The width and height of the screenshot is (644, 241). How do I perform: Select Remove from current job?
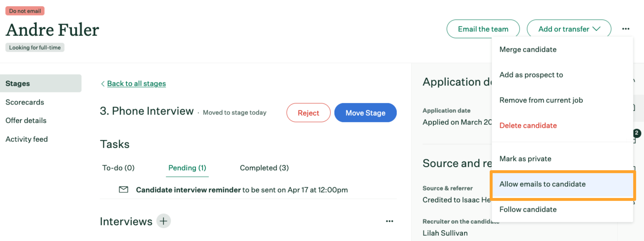541,100
